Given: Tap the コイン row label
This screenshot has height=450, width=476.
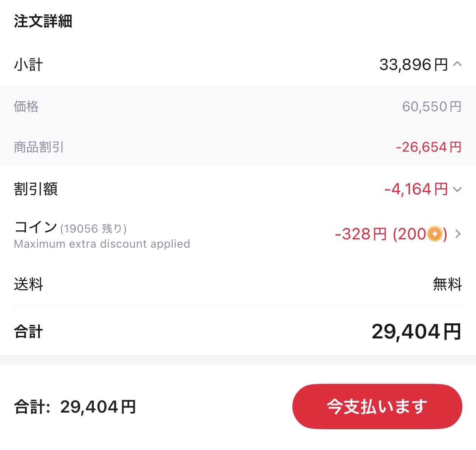Looking at the screenshot, I should coord(36,227).
